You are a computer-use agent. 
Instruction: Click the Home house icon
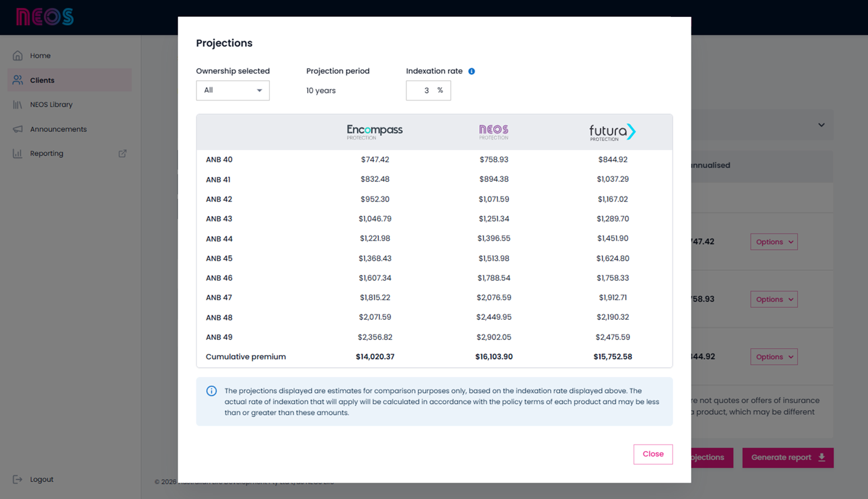coord(18,56)
